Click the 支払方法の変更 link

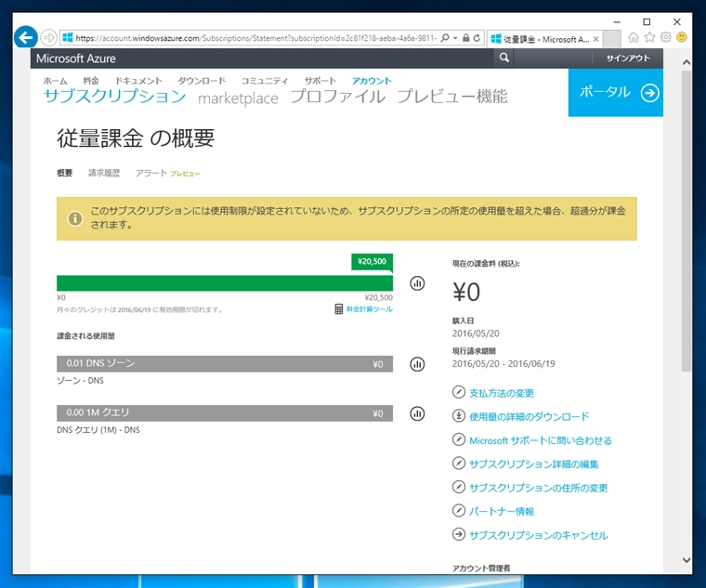tap(502, 393)
